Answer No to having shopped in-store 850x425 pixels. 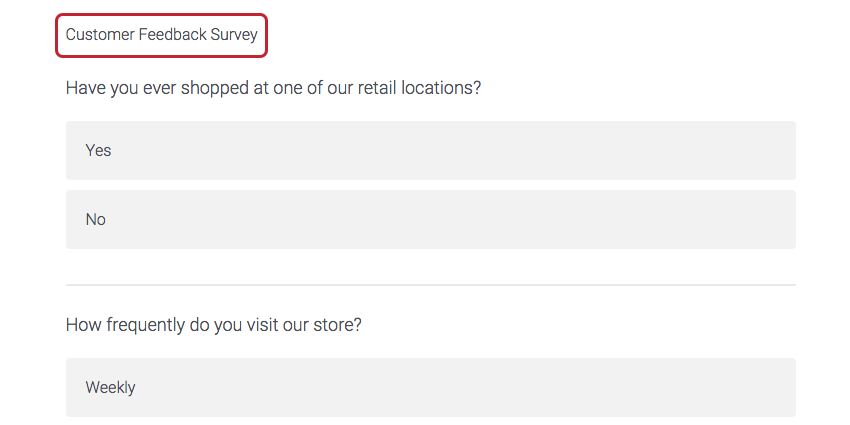click(430, 220)
